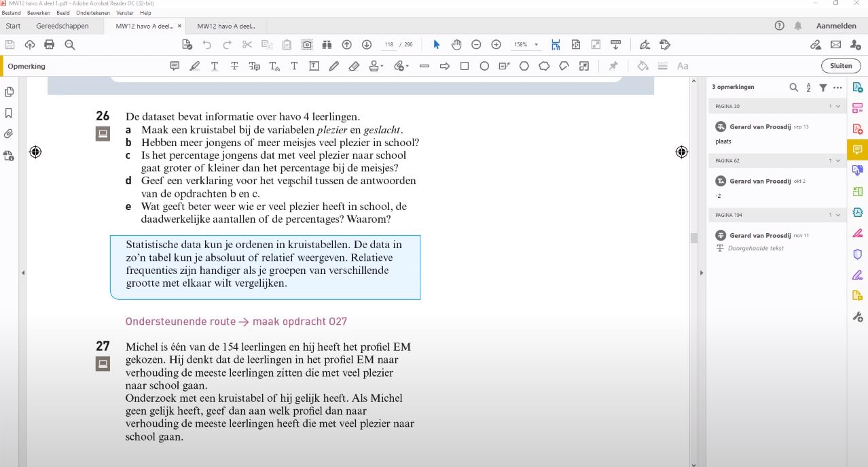
Task: Toggle the keep tool selected pin
Action: [613, 66]
